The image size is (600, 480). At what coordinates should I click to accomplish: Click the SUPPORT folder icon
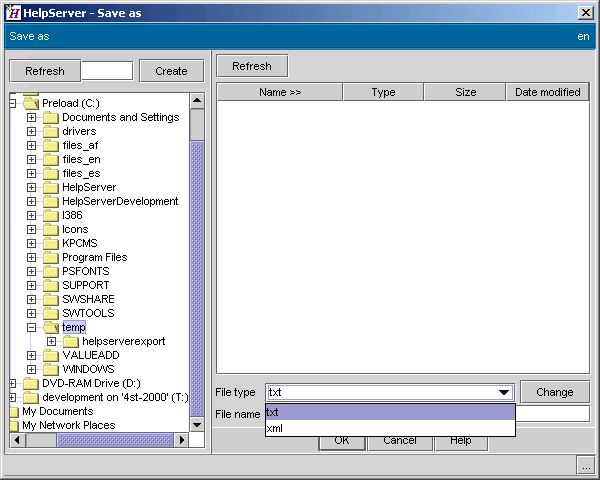[51, 286]
